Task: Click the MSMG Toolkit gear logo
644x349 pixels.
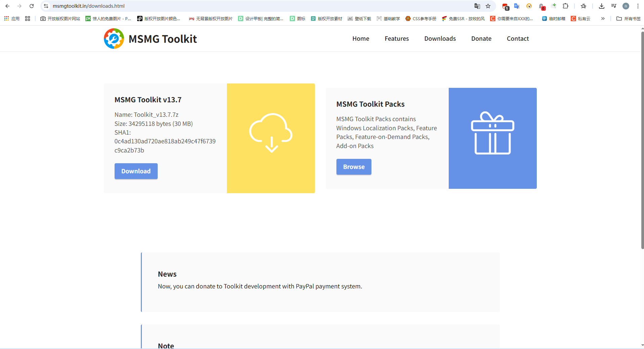Action: tap(114, 39)
